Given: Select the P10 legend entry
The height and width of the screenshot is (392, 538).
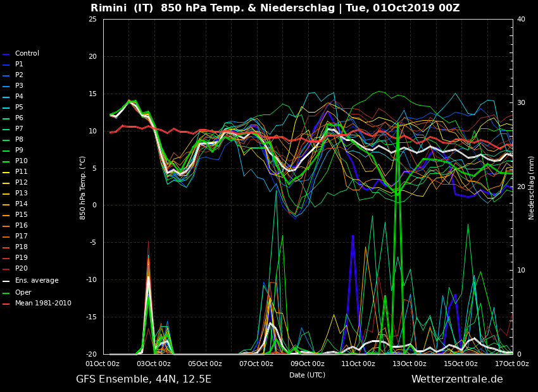Looking at the screenshot, I should (x=21, y=161).
